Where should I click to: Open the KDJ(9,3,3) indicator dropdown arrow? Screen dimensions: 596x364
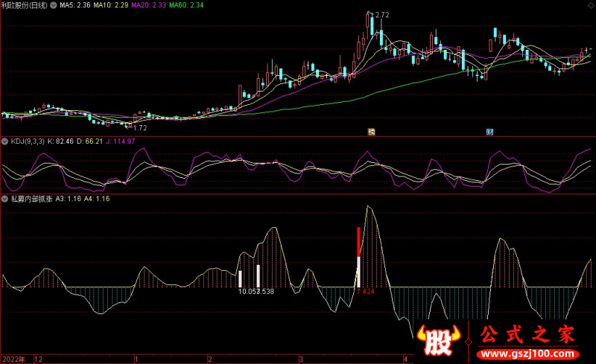pyautogui.click(x=5, y=141)
